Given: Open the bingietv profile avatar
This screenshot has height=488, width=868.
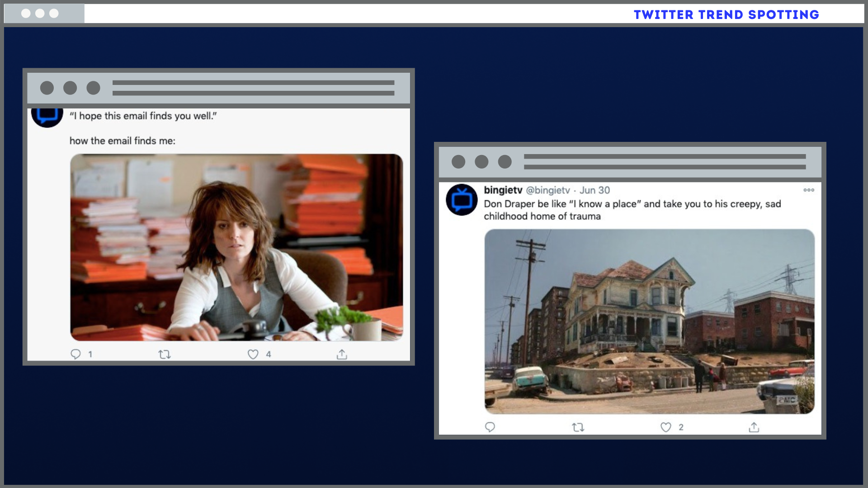Looking at the screenshot, I should coord(462,200).
